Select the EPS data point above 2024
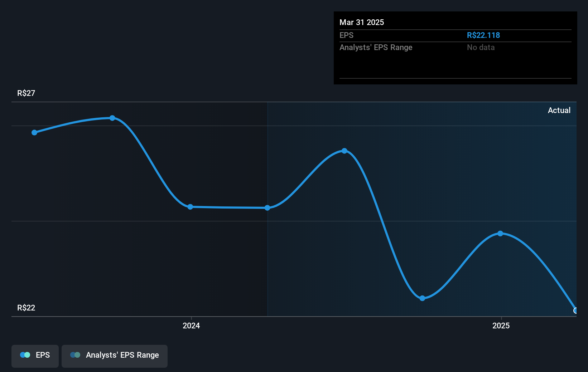 coord(190,207)
